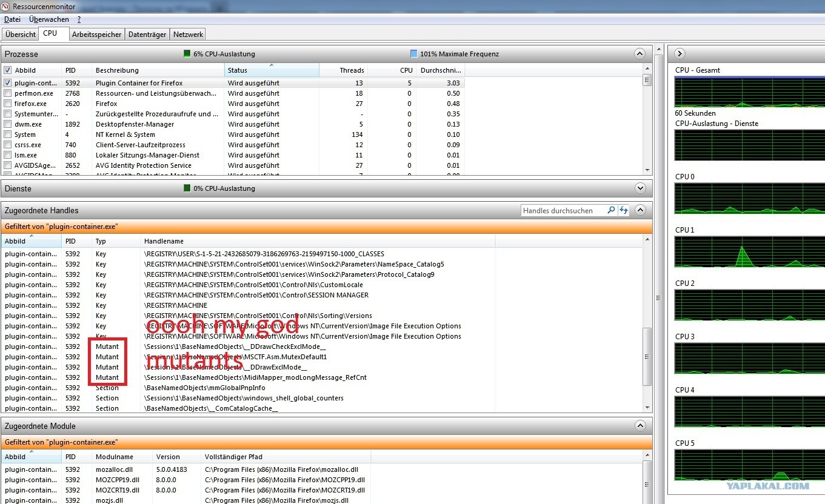
Task: Click the MOZCRT19.dll module name
Action: [x=118, y=490]
